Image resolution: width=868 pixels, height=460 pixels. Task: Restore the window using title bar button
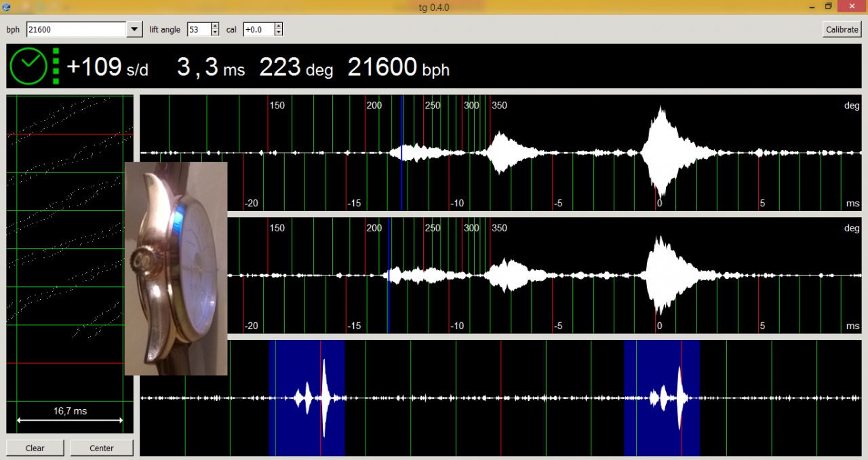[x=828, y=7]
